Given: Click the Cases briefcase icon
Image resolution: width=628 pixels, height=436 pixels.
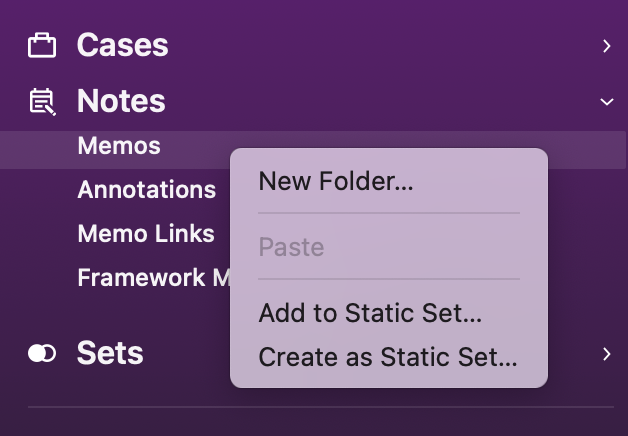Looking at the screenshot, I should (x=42, y=45).
